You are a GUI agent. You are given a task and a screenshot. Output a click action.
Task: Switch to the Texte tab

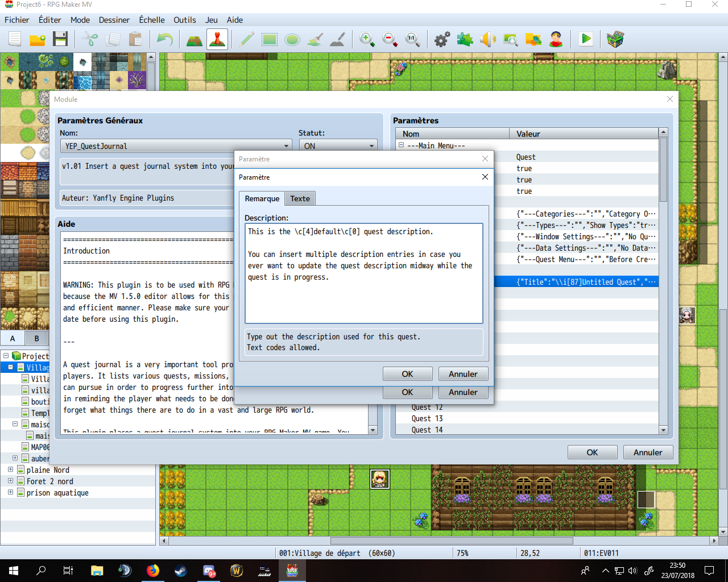pyautogui.click(x=300, y=198)
